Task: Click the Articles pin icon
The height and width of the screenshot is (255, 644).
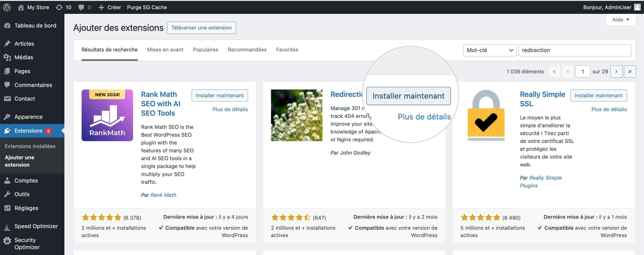Action: point(7,44)
